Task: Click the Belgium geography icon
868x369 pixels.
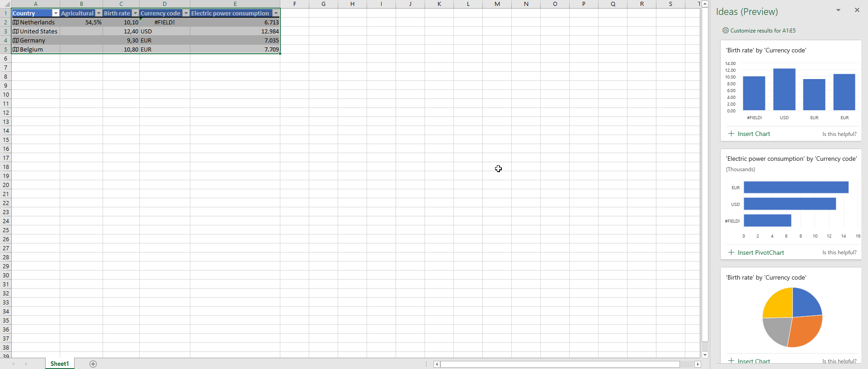Action: 16,49
